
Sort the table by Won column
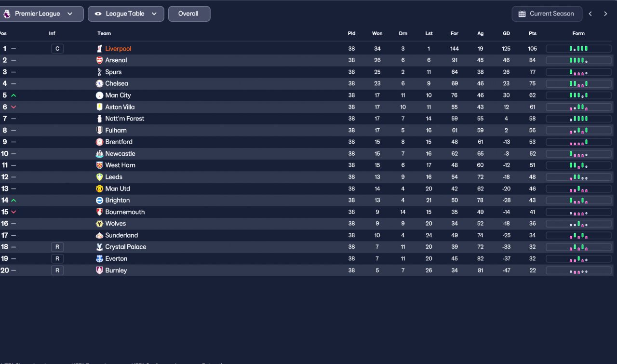(x=377, y=34)
